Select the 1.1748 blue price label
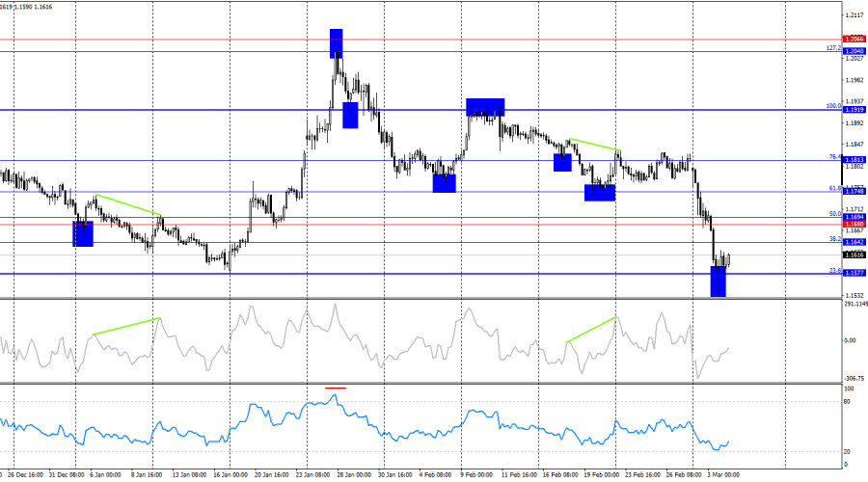Screen dimensions: 868x482 pyautogui.click(x=854, y=192)
